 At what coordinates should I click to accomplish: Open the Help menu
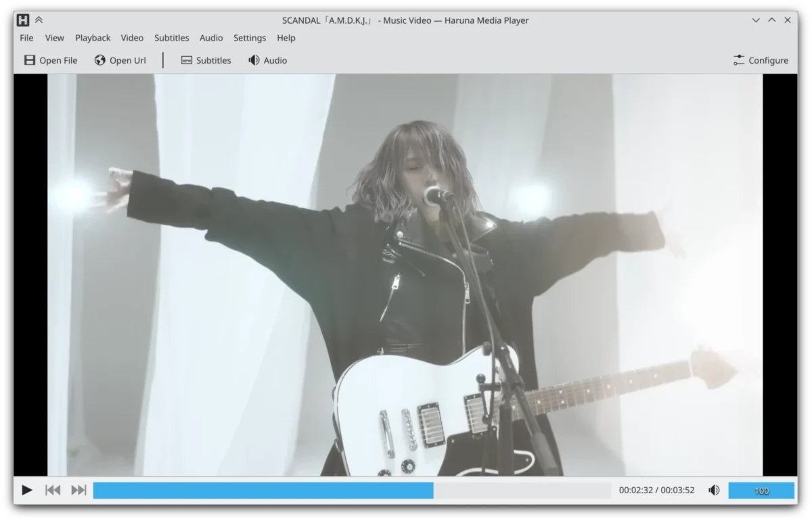coord(286,38)
